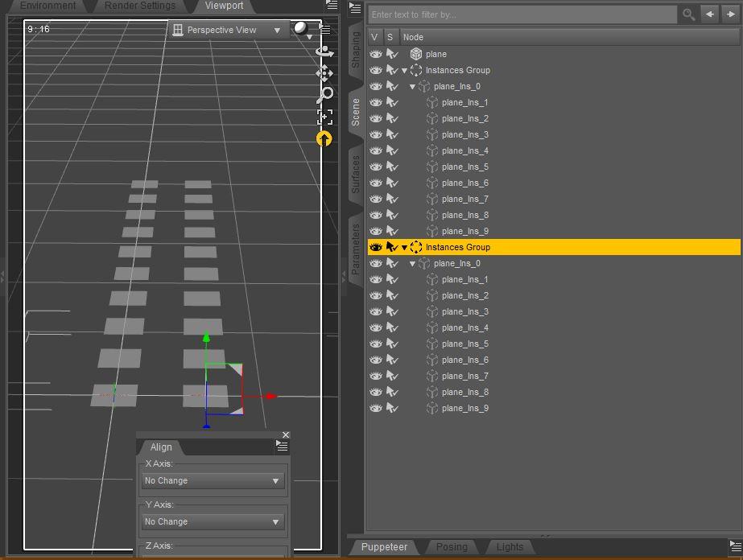The width and height of the screenshot is (743, 560).
Task: Click the red X-axis gizmo arrow
Action: [270, 396]
